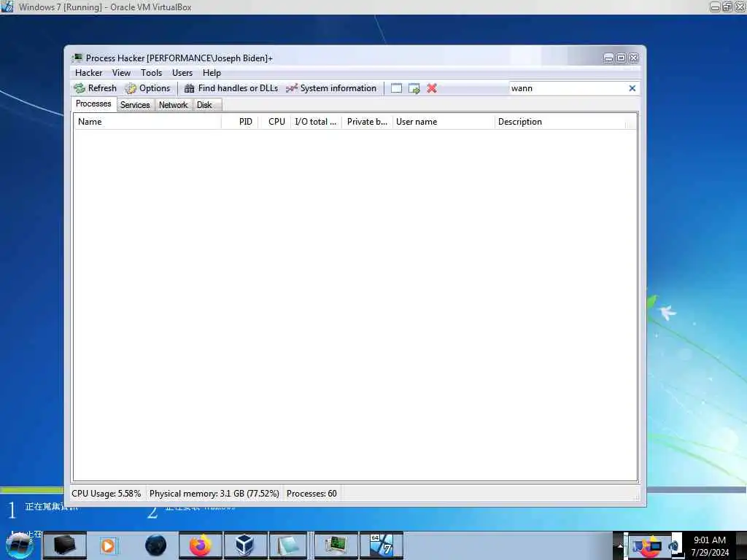747x560 pixels.
Task: Click Physical memory 3.1 GB status entry
Action: click(214, 494)
